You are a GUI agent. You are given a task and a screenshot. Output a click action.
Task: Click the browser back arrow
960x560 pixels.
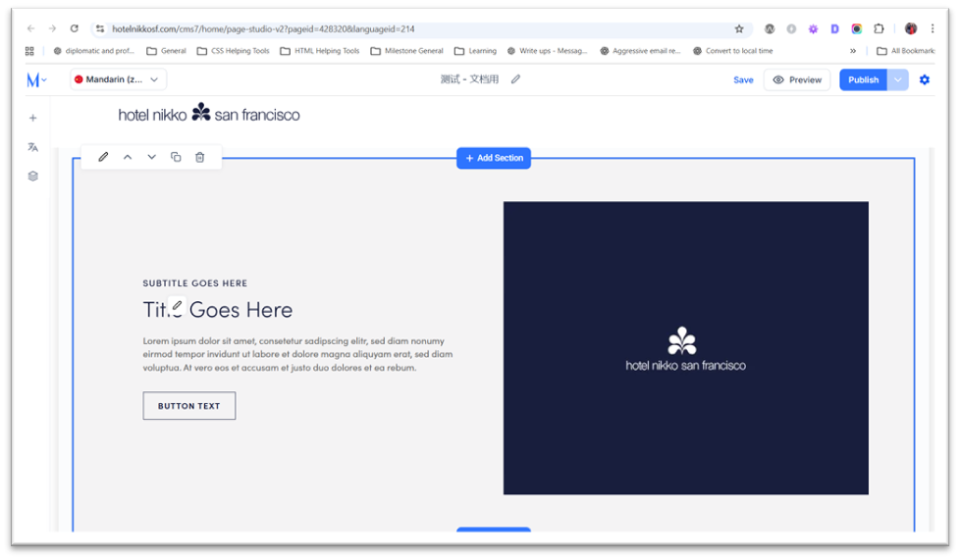(x=30, y=28)
